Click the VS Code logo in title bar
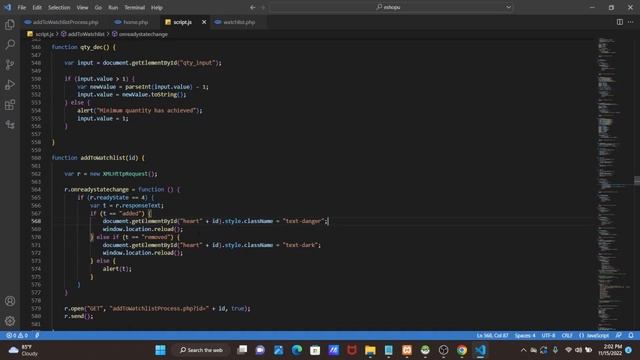The height and width of the screenshot is (360, 640). (7, 7)
